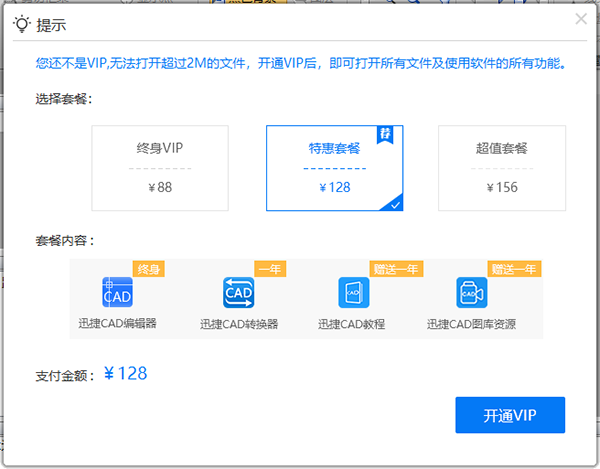Click the 迅捷CAD图库资源 camera icon
This screenshot has height=469, width=600.
[x=472, y=292]
